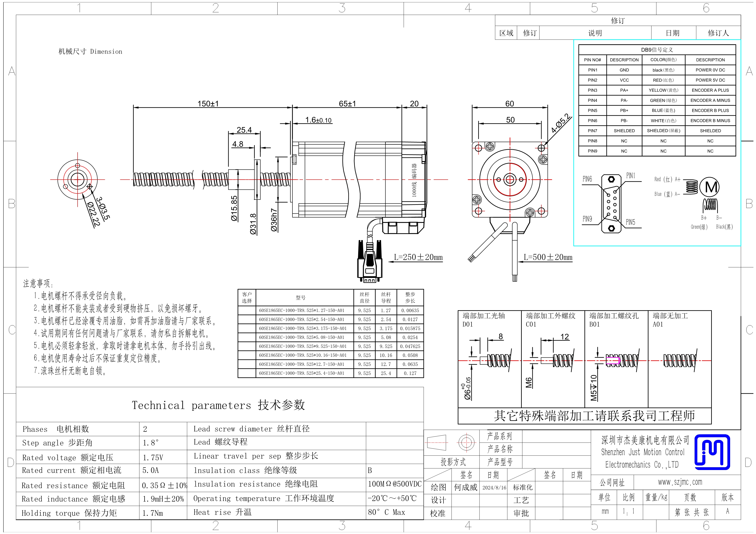This screenshot has height=534, width=756.
Task: Click the '80° C Max' heat rise value
Action: coord(386,512)
